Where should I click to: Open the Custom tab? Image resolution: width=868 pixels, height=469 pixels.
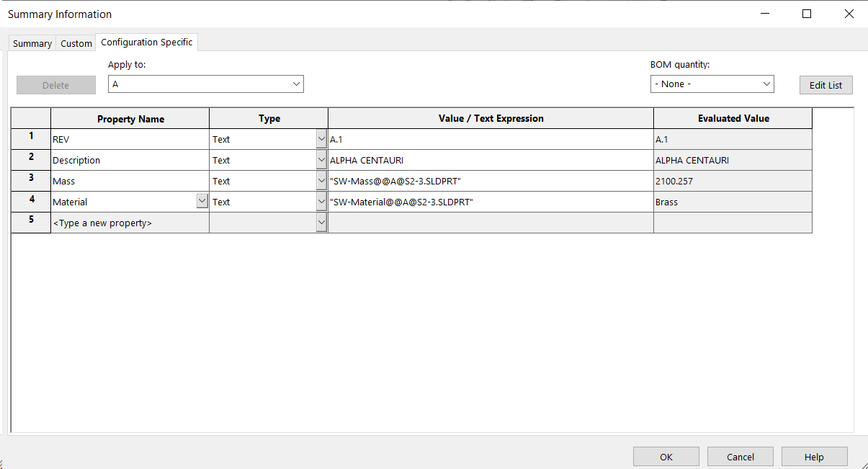(76, 43)
